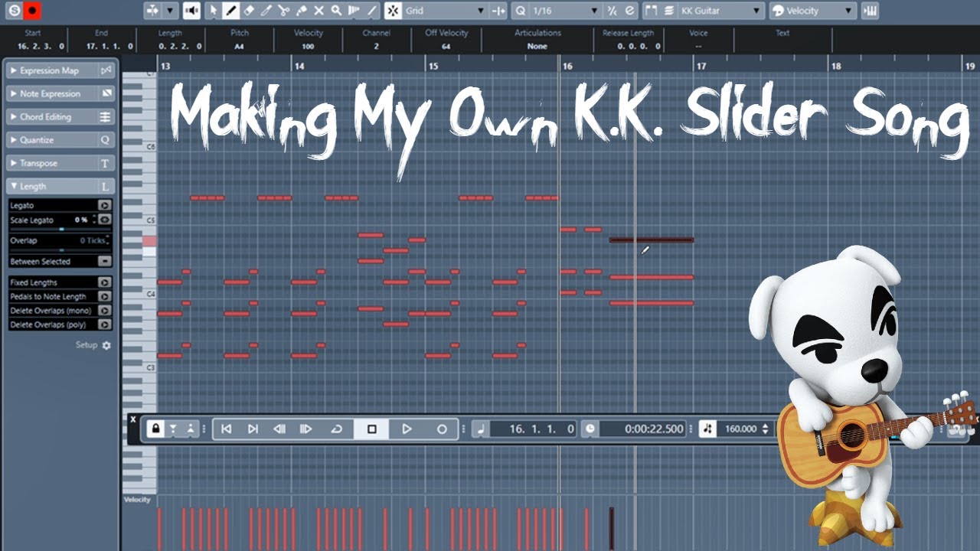Click the Scale Legato link icon button
Image resolution: width=980 pixels, height=551 pixels.
click(105, 220)
